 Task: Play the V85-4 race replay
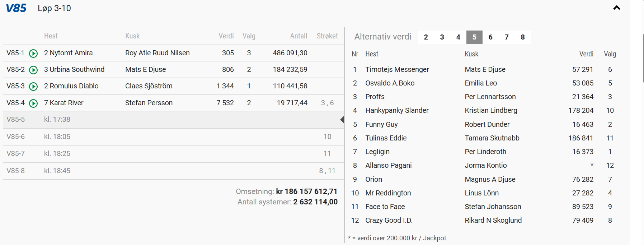[33, 103]
